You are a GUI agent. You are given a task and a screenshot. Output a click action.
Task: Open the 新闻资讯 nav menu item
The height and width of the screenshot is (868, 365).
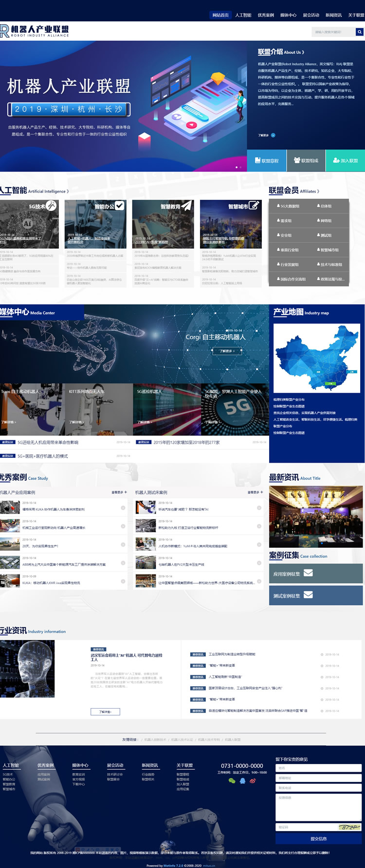pyautogui.click(x=333, y=15)
